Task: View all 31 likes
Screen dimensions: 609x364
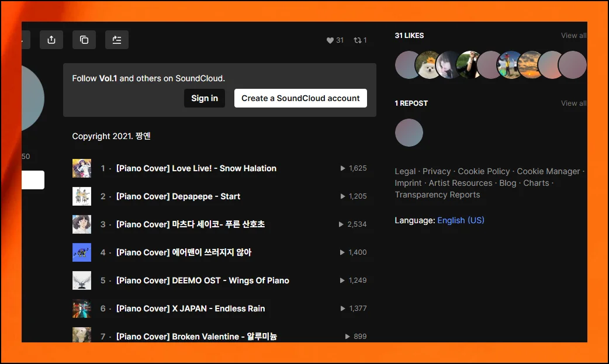Action: [x=574, y=36]
